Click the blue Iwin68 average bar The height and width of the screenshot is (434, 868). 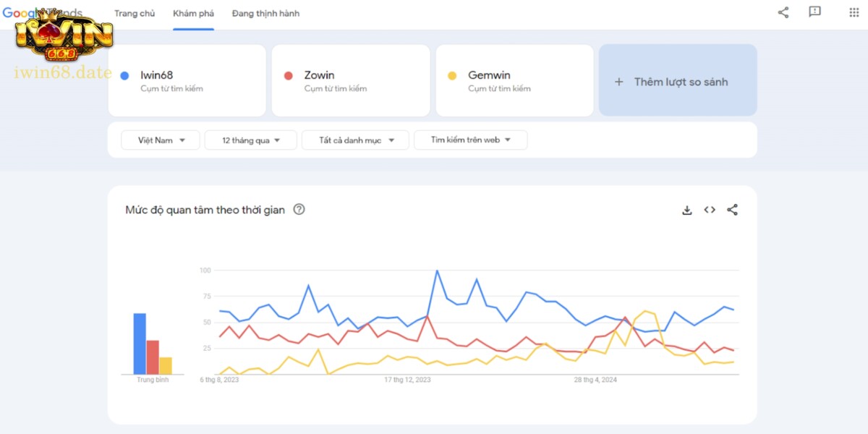point(140,344)
